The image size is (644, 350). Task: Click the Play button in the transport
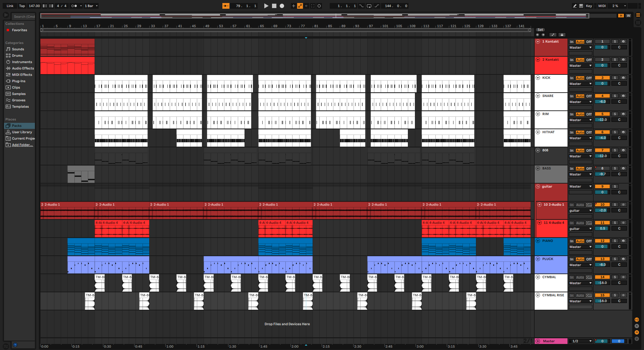266,6
